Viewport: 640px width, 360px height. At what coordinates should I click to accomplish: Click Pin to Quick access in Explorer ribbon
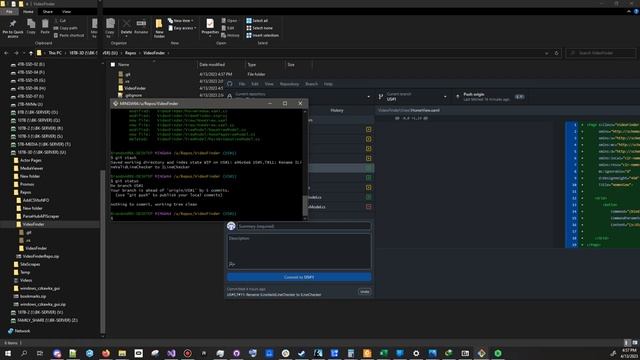pos(13,29)
